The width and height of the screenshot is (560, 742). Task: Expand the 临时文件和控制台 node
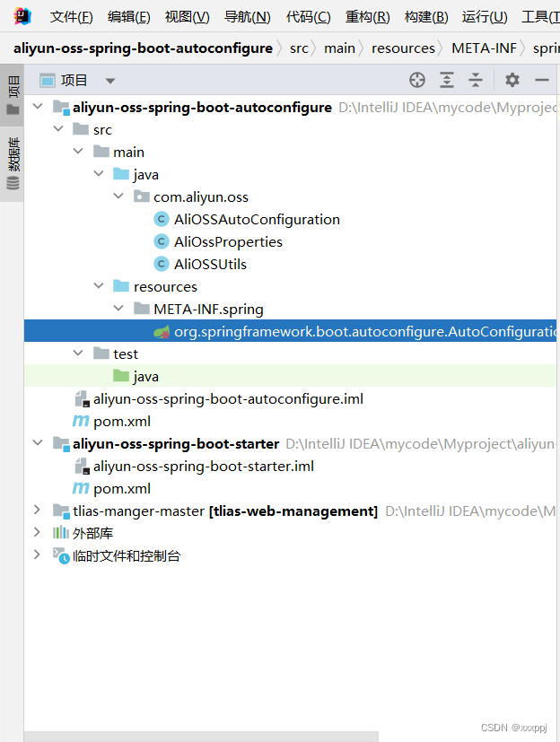click(x=37, y=554)
